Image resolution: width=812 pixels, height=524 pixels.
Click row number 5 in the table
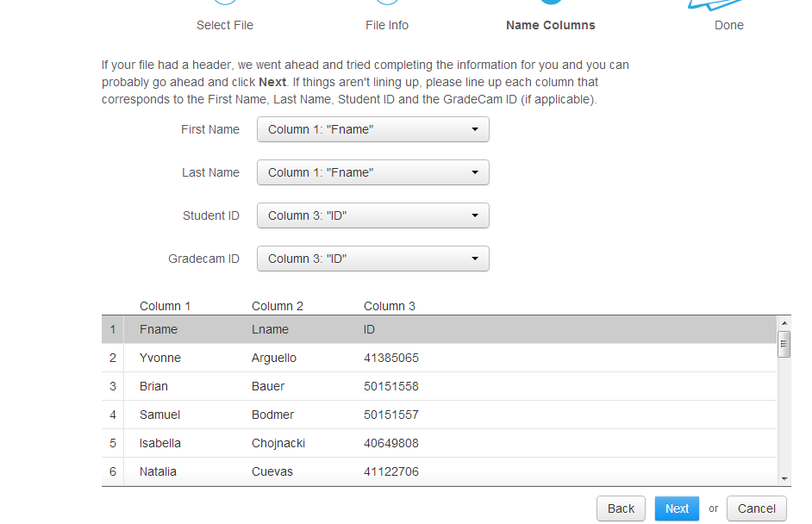113,443
